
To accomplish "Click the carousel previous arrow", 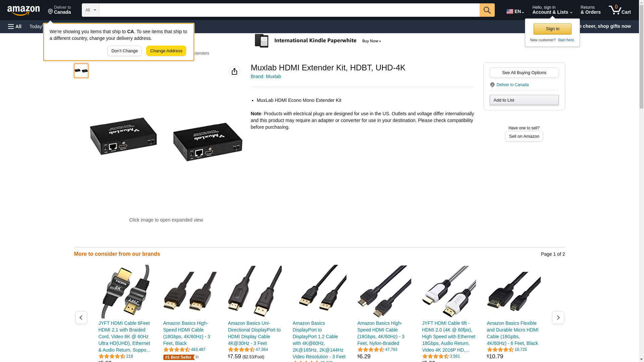I will pyautogui.click(x=81, y=317).
